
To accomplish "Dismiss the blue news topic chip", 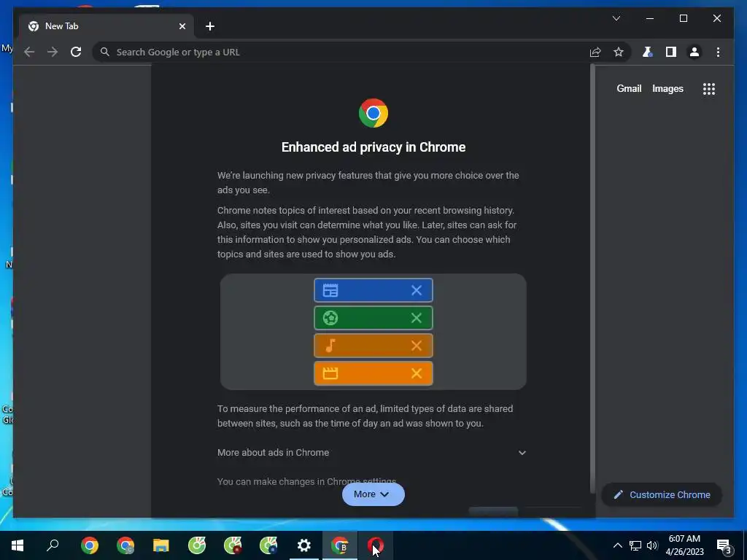I will point(417,290).
